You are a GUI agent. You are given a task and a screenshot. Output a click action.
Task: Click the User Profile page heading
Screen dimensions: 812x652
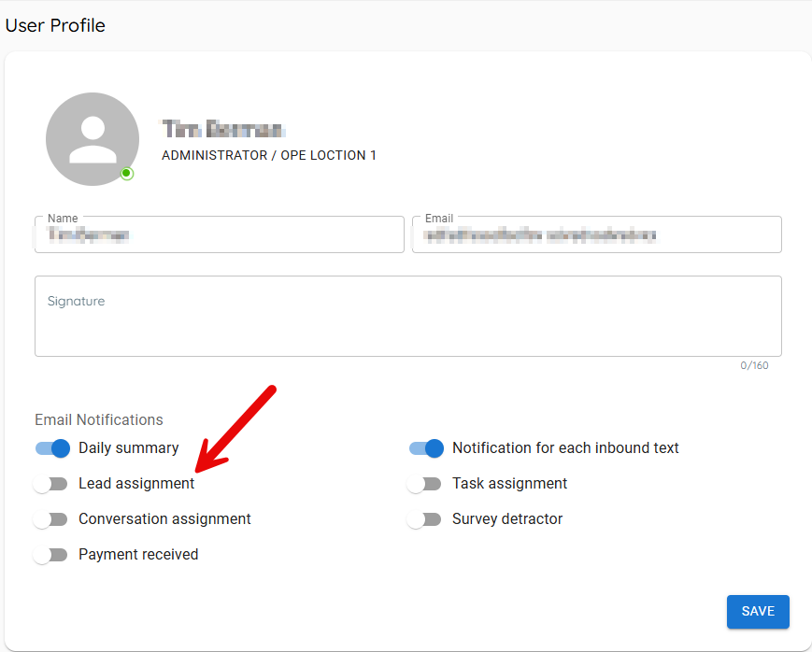[55, 26]
